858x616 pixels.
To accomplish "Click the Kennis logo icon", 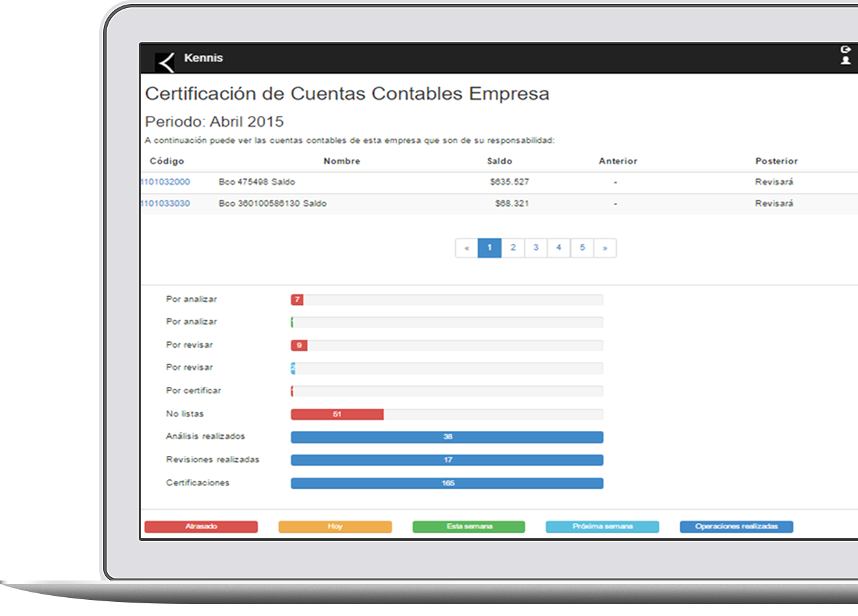I will point(165,62).
